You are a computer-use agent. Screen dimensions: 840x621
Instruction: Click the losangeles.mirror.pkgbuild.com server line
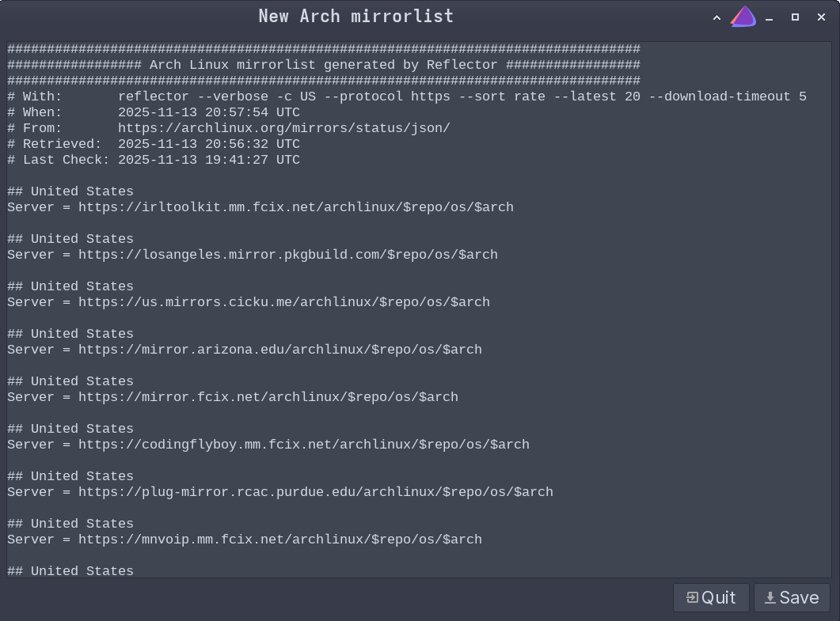253,255
